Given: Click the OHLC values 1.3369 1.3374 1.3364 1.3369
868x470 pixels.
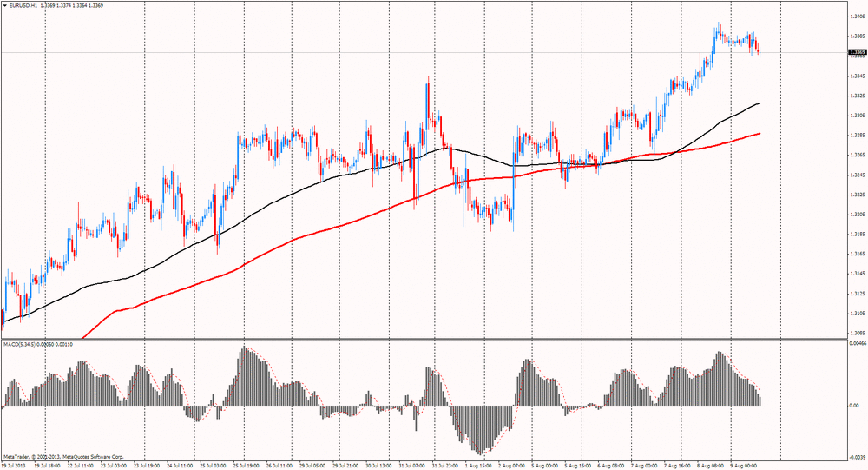Looking at the screenshot, I should pos(74,5).
